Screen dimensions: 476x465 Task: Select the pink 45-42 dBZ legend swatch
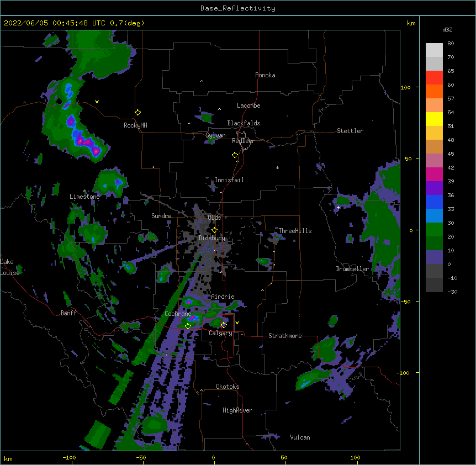coord(434,161)
